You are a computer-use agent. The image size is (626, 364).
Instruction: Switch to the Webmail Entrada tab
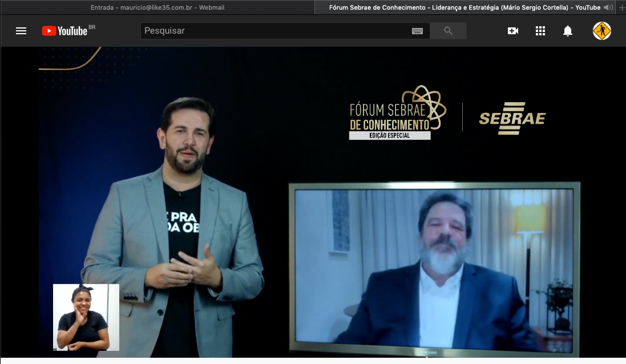[x=156, y=7]
